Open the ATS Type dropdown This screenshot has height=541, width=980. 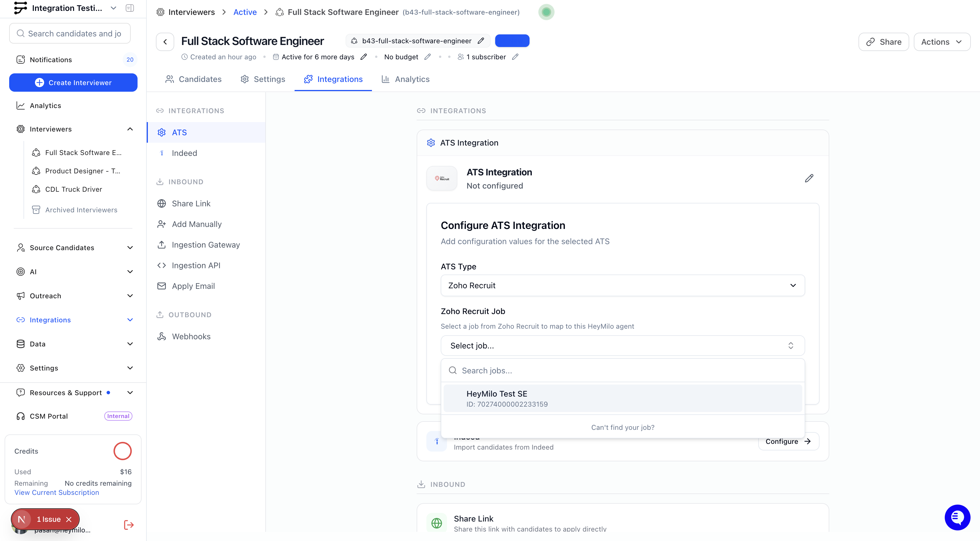pos(622,285)
